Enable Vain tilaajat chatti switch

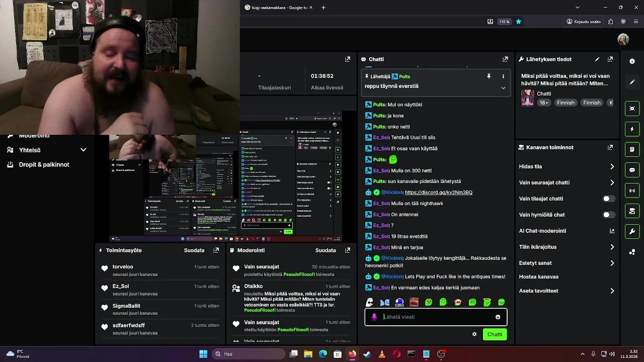[608, 199]
